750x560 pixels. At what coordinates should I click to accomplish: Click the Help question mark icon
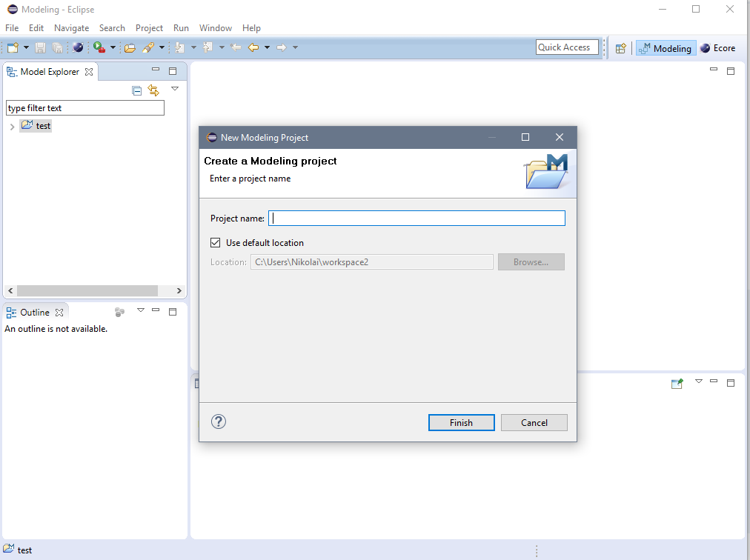pyautogui.click(x=219, y=421)
